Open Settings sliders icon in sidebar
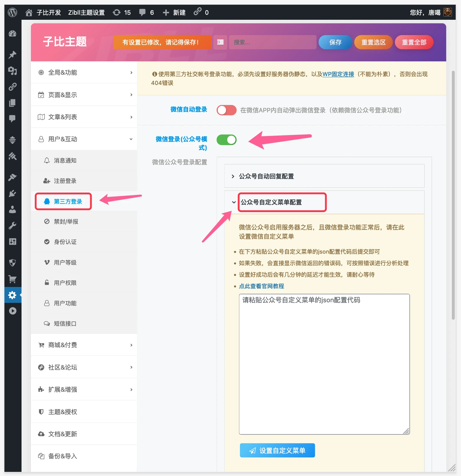Image resolution: width=461 pixels, height=476 pixels. [12, 242]
